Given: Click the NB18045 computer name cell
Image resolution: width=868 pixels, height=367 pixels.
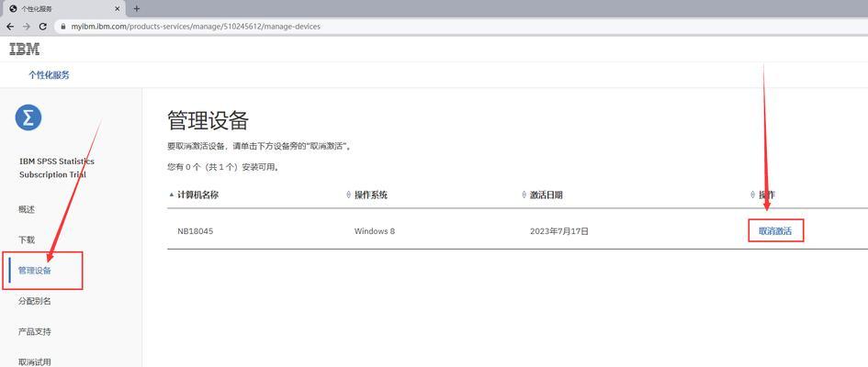Looking at the screenshot, I should point(195,231).
